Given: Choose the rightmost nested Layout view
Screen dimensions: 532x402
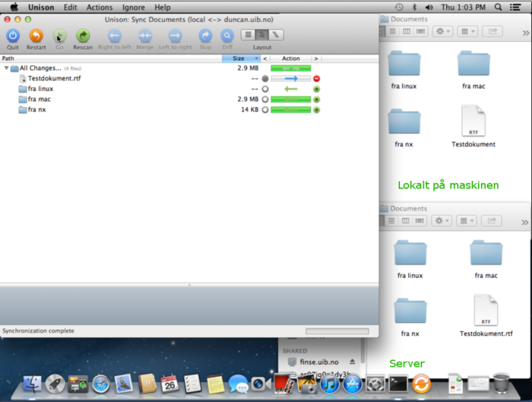Looking at the screenshot, I should click(x=275, y=35).
